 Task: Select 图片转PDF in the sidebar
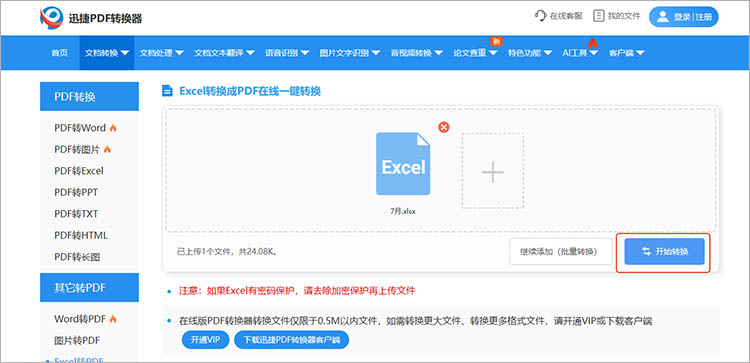(x=77, y=341)
